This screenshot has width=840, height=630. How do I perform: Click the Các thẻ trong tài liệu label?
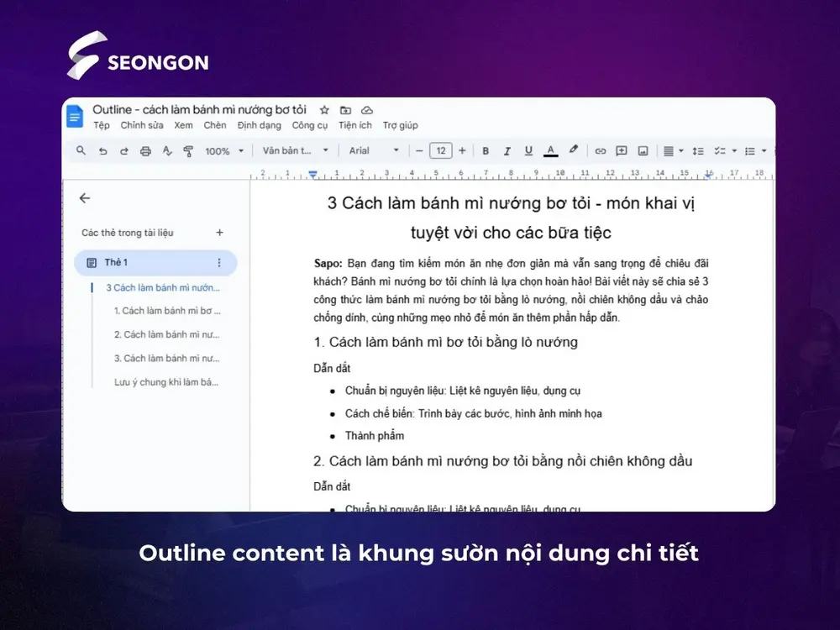(x=128, y=233)
